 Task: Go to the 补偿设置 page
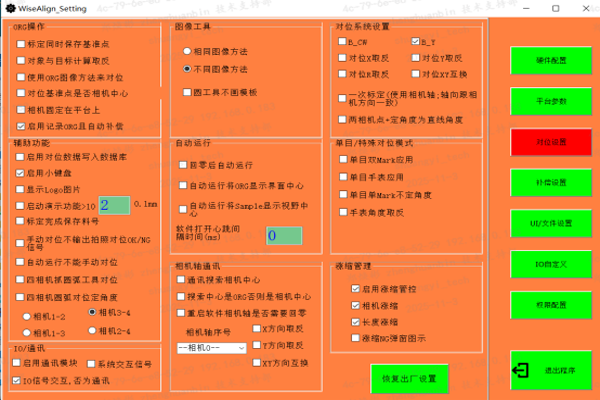551,182
